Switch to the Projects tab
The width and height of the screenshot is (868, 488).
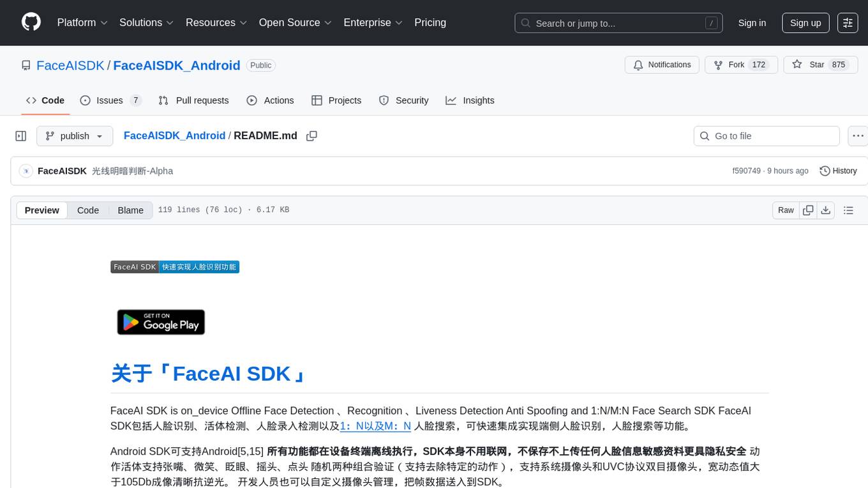(336, 100)
